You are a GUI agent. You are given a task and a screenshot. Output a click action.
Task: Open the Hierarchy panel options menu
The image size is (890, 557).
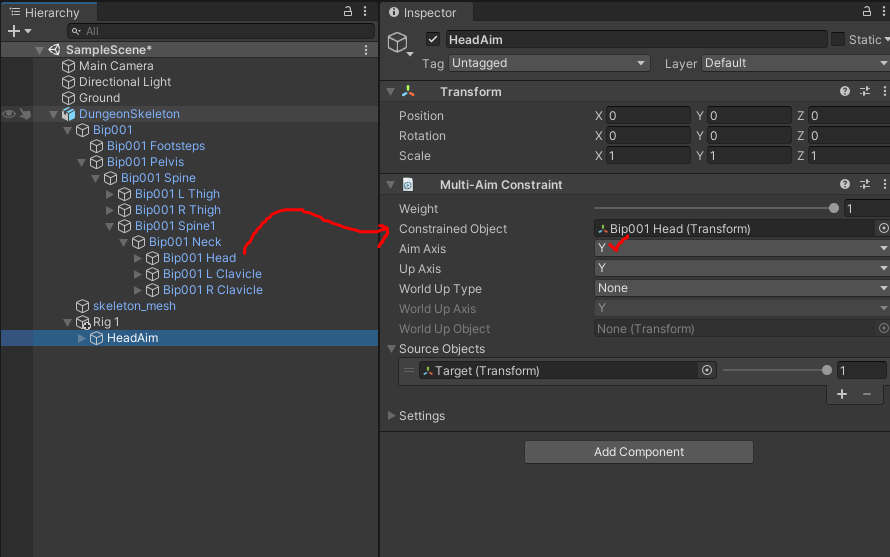tap(365, 11)
